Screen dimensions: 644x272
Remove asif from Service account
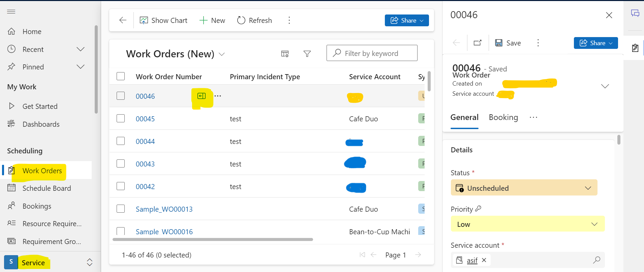coord(484,260)
